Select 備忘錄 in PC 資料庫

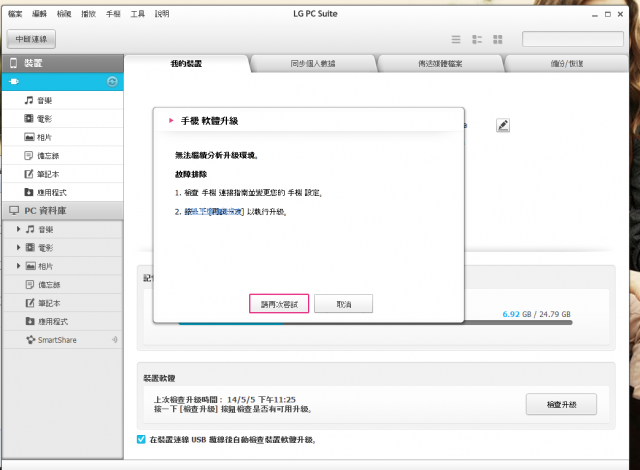pyautogui.click(x=62, y=284)
